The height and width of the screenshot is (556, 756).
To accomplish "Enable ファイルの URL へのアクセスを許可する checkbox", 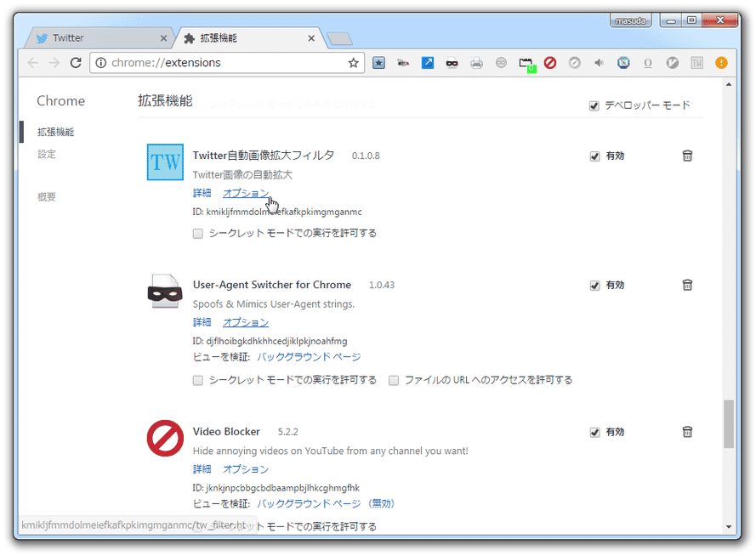I will 394,381.
